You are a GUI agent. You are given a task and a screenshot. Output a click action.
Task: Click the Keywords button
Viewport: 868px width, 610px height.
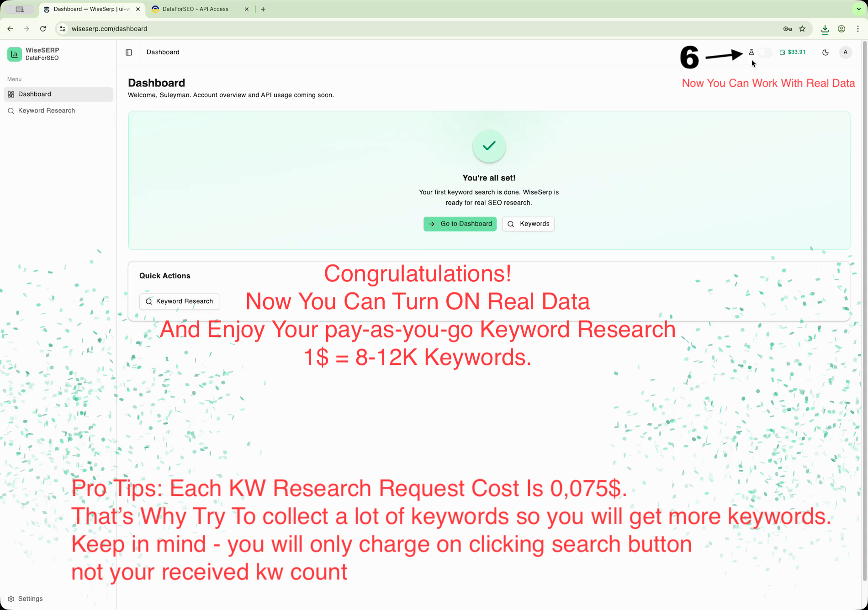[x=528, y=224]
